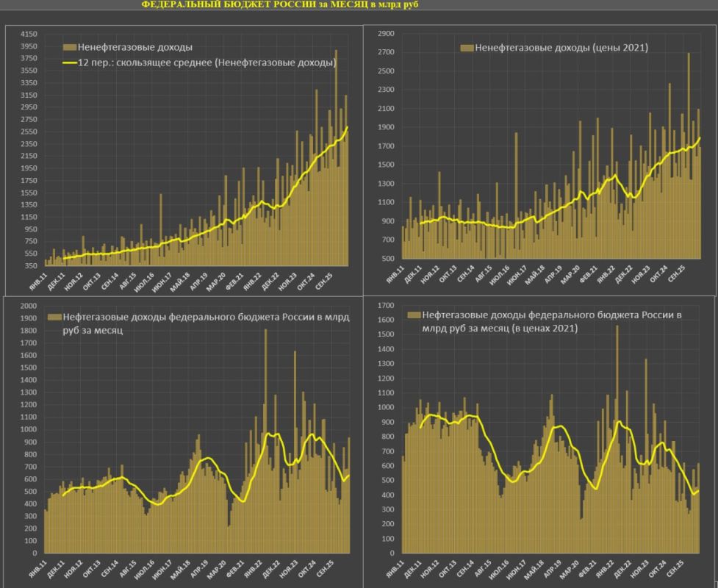The image size is (718, 588).
Task: Click y-axis value 1100 in '(в ценах 2021)' oil-gas chart
Action: click(x=386, y=393)
